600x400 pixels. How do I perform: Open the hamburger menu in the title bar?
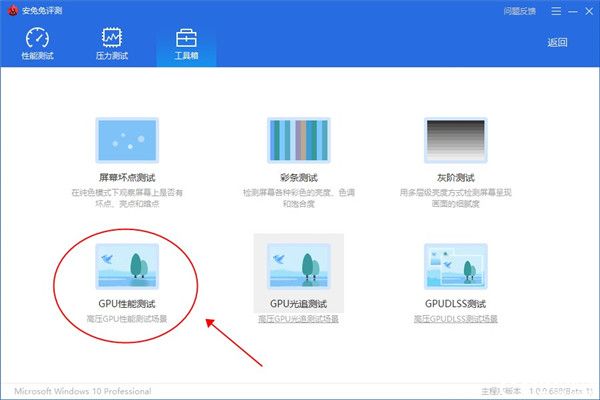(556, 11)
